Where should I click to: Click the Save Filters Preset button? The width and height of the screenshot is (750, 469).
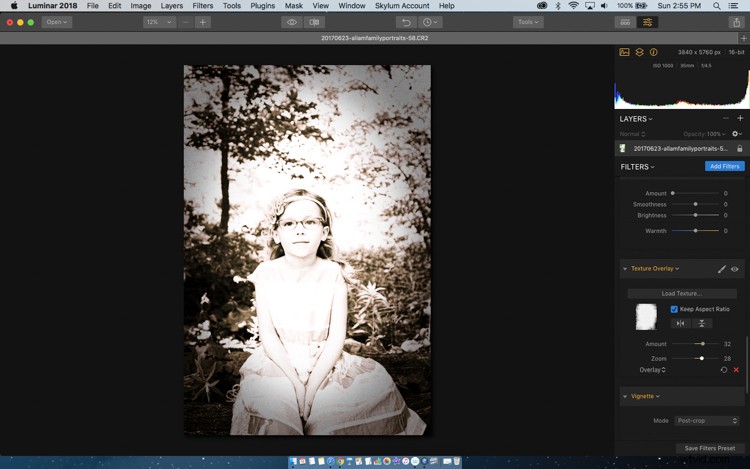710,448
